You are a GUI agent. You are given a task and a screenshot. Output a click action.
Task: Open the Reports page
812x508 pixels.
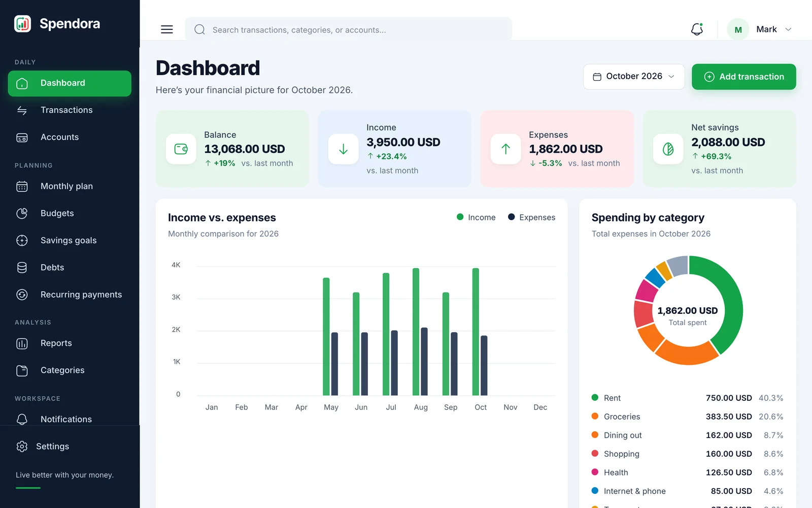[70, 343]
